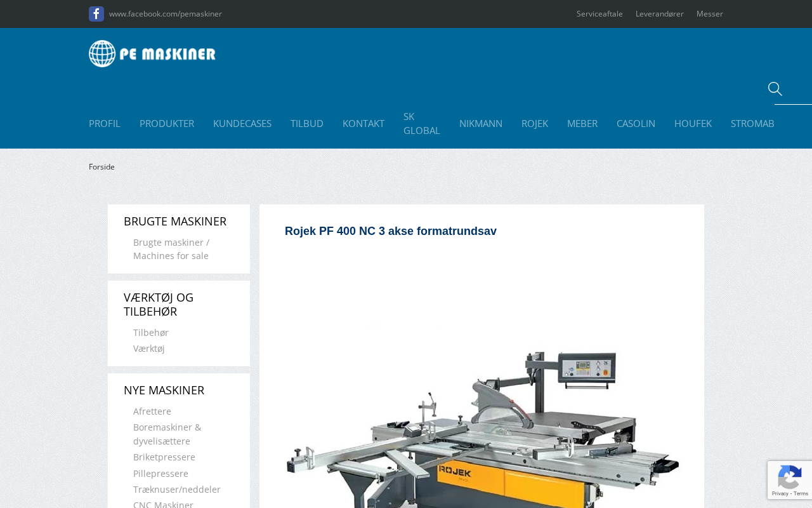Image resolution: width=812 pixels, height=508 pixels.
Task: Select HOUFEK in the navigation bar
Action: point(693,123)
